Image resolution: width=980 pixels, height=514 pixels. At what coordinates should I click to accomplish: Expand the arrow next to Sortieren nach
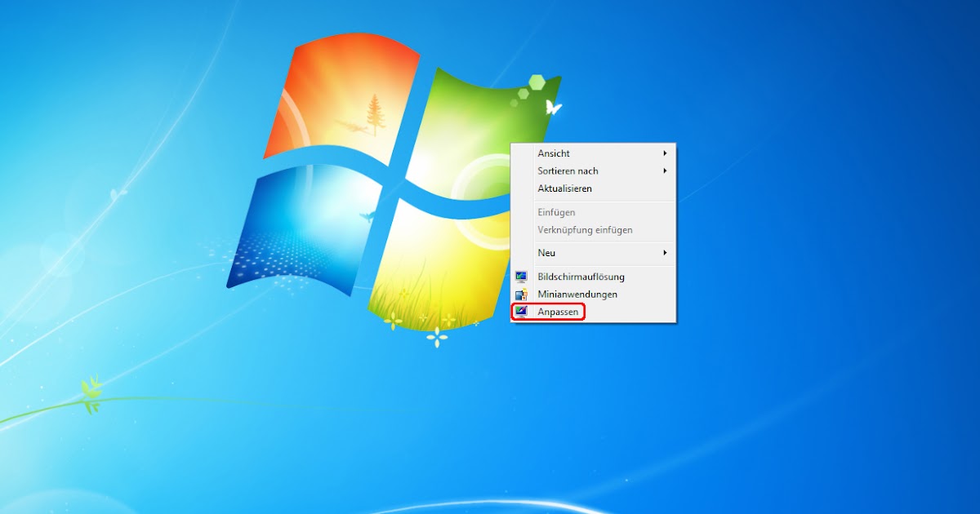pyautogui.click(x=665, y=171)
